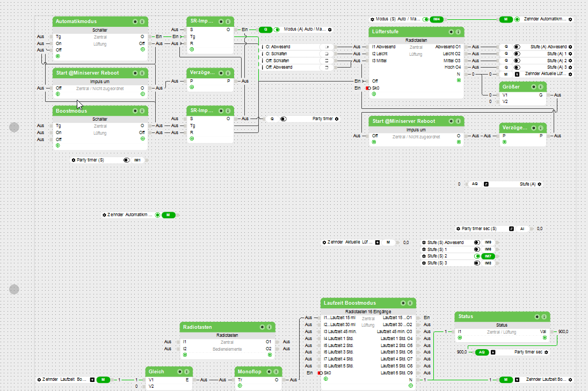Expand outputs of the Lüfterstufe block
This screenshot has width=588, height=391.
(x=459, y=80)
